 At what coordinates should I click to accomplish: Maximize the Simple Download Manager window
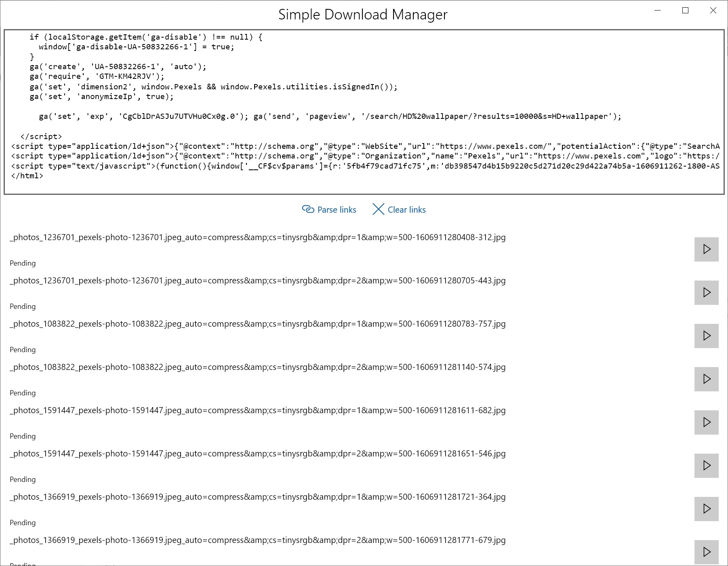[x=685, y=11]
